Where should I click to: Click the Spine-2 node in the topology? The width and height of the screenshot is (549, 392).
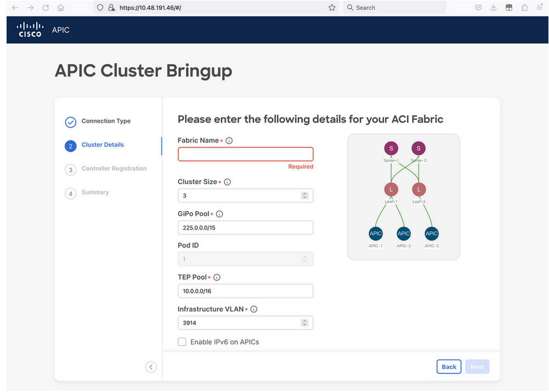point(418,148)
